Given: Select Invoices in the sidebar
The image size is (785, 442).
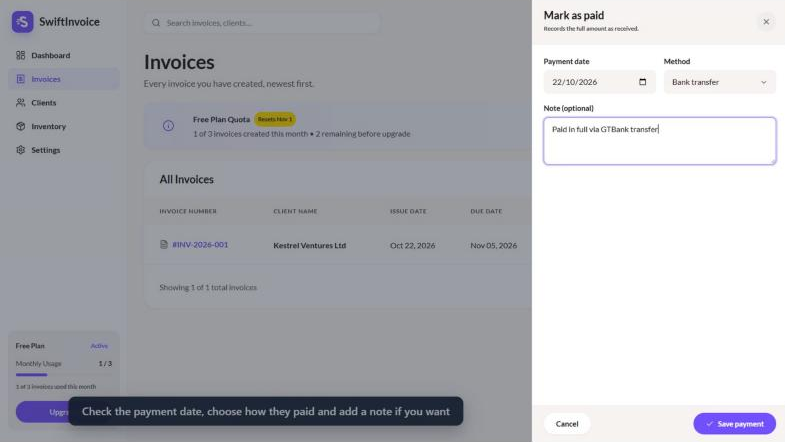Looking at the screenshot, I should (x=64, y=79).
